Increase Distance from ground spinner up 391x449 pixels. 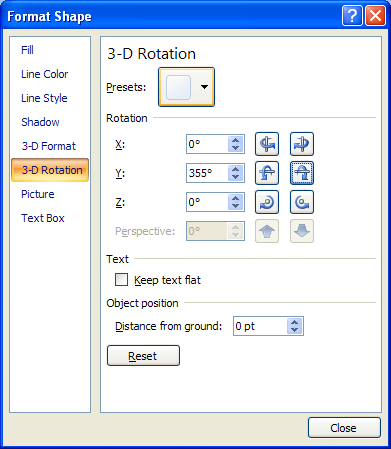click(x=294, y=322)
